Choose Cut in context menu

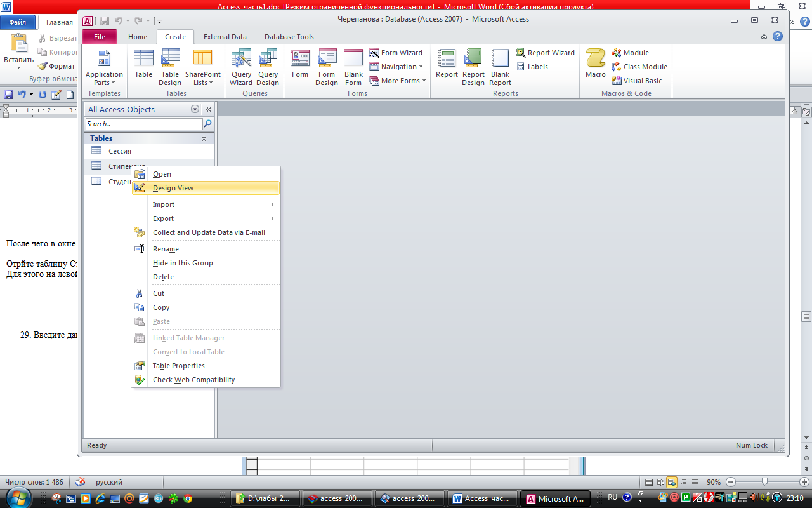(x=206, y=293)
